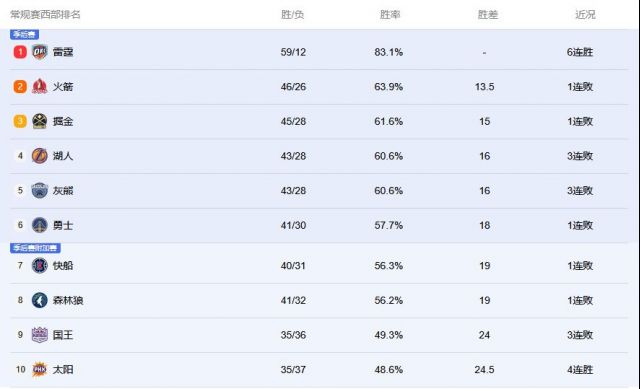Click the 近况 column header

coord(585,15)
